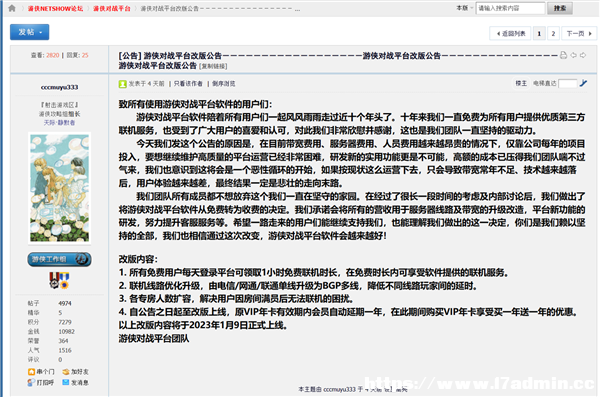The height and width of the screenshot is (397, 600).
Task: Open the 发帖 post dropdown
Action: point(29,32)
